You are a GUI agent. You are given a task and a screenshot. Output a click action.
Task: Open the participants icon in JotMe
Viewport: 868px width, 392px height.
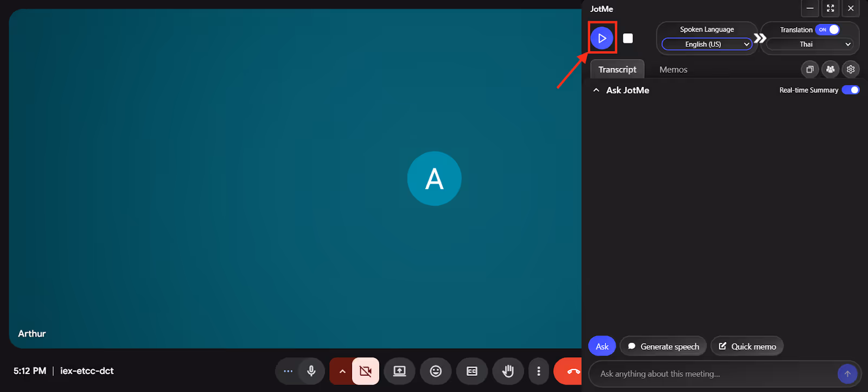point(831,69)
